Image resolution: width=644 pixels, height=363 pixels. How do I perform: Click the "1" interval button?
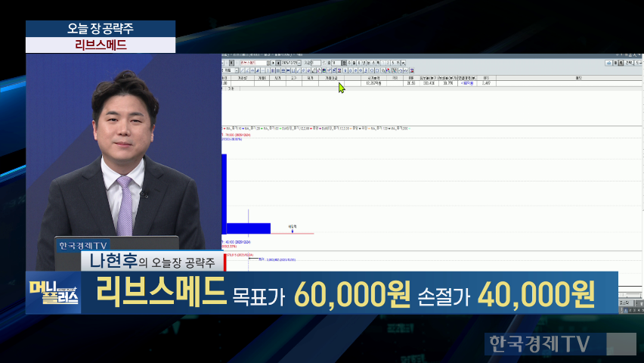point(382,63)
